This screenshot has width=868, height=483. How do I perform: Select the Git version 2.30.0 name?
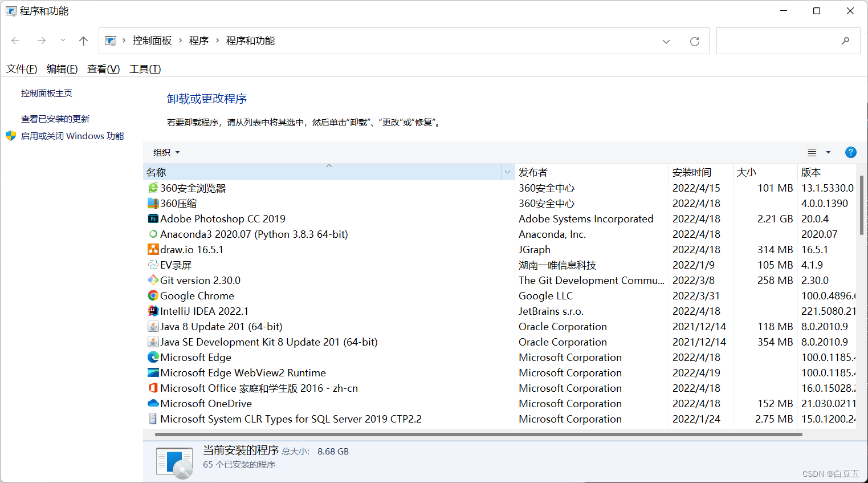pyautogui.click(x=200, y=281)
